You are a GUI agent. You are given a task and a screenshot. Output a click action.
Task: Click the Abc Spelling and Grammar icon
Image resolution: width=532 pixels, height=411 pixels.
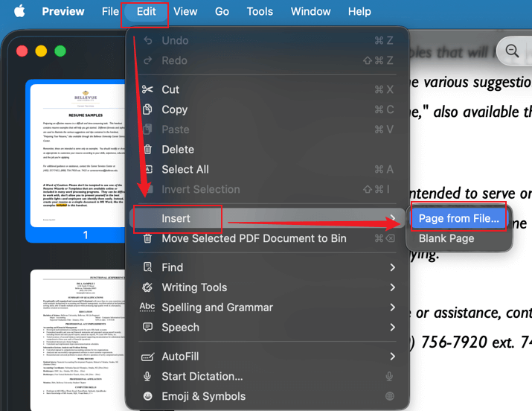147,307
